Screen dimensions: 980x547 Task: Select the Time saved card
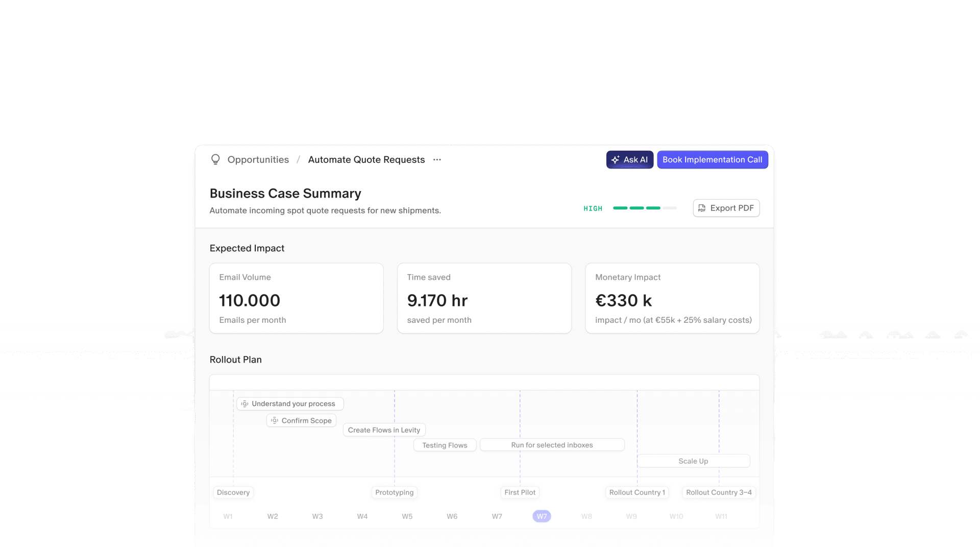pos(484,298)
